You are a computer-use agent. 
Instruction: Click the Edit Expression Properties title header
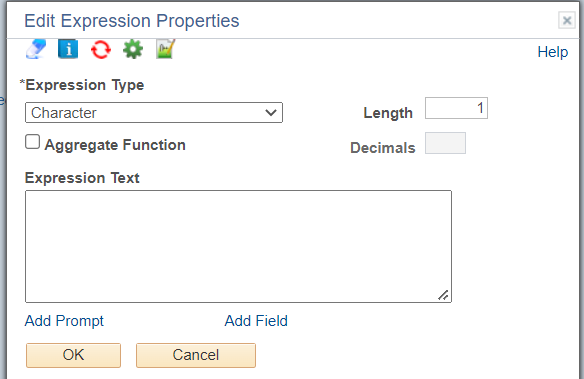tap(132, 21)
